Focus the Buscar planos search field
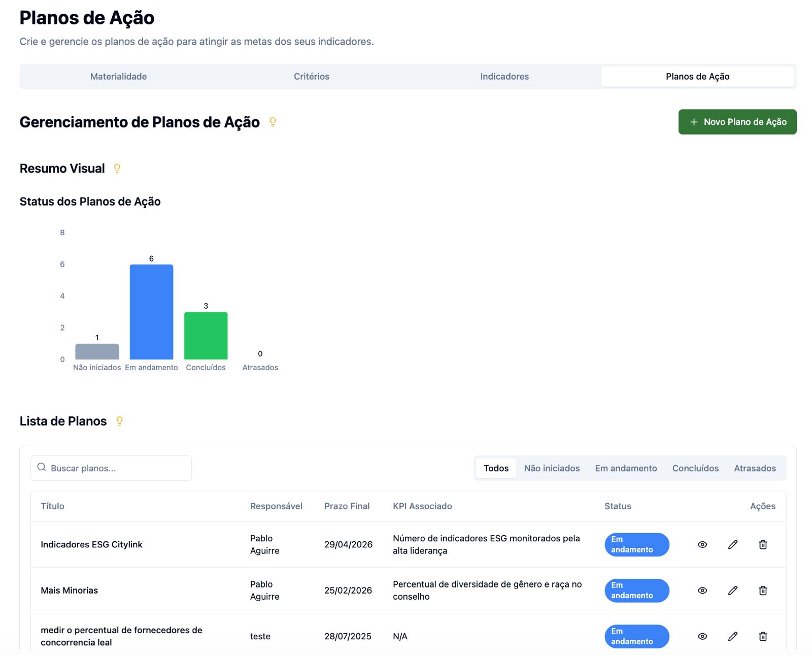This screenshot has height=655, width=812. pos(117,468)
